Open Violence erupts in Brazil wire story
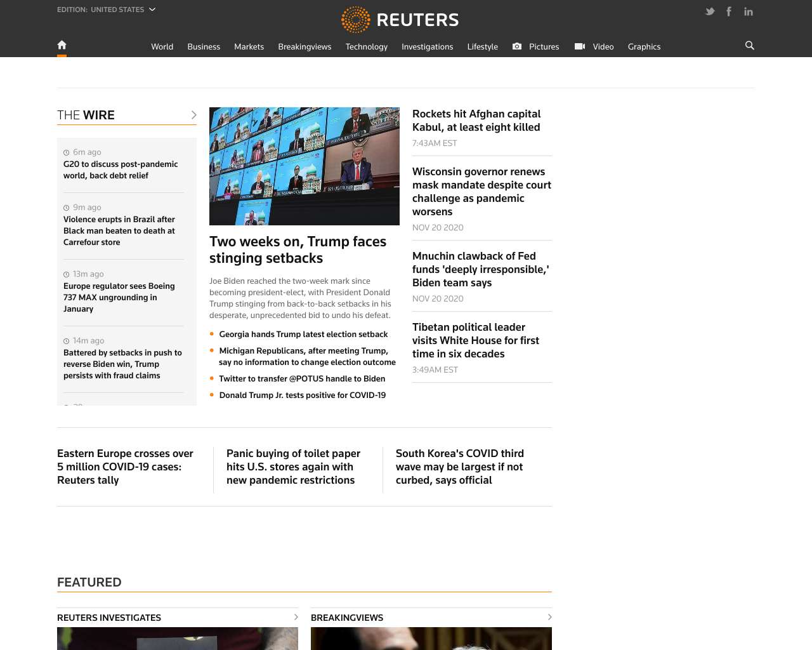This screenshot has height=650, width=812. 119,231
